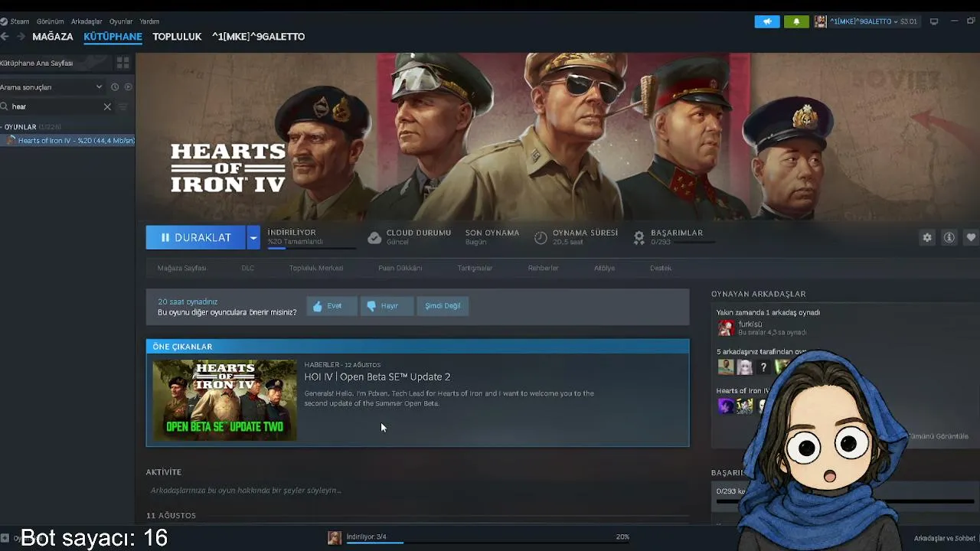Go forward with the right arrow

pyautogui.click(x=21, y=37)
